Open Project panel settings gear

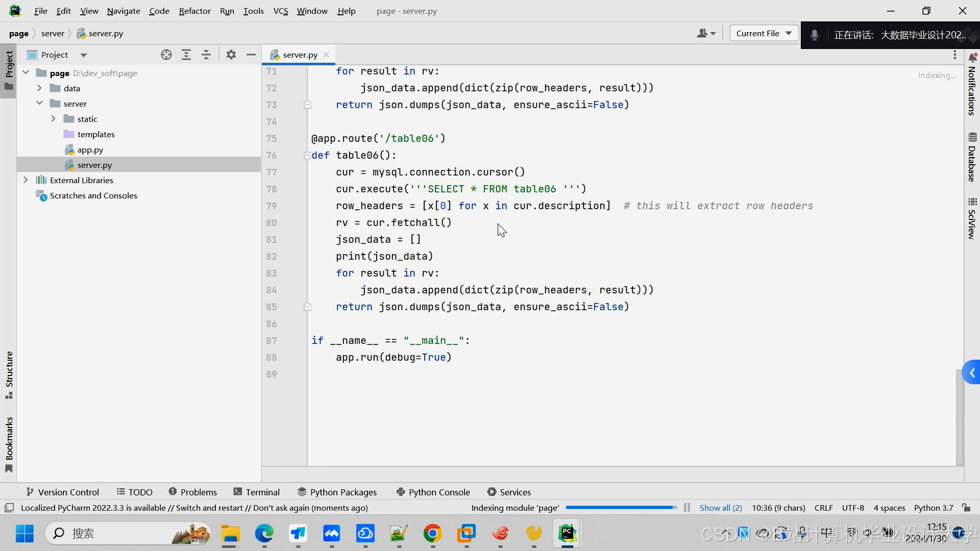tap(231, 55)
